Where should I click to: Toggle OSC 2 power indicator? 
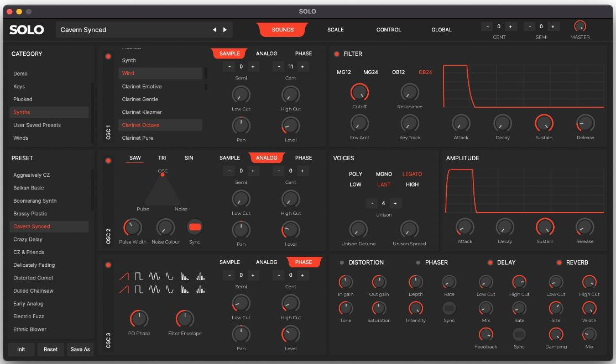(x=108, y=161)
